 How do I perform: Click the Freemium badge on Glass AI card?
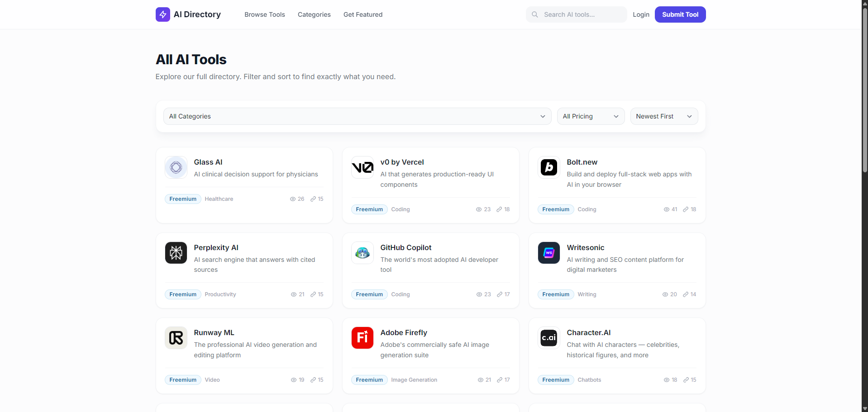pyautogui.click(x=183, y=199)
